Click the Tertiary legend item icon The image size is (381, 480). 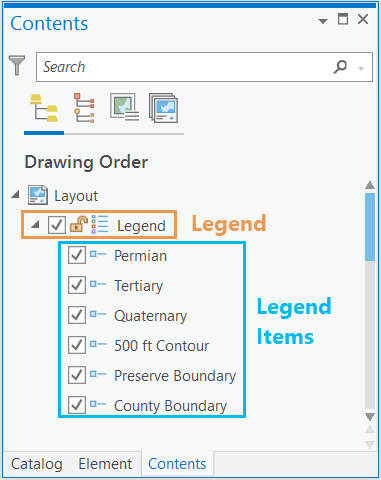pos(98,284)
